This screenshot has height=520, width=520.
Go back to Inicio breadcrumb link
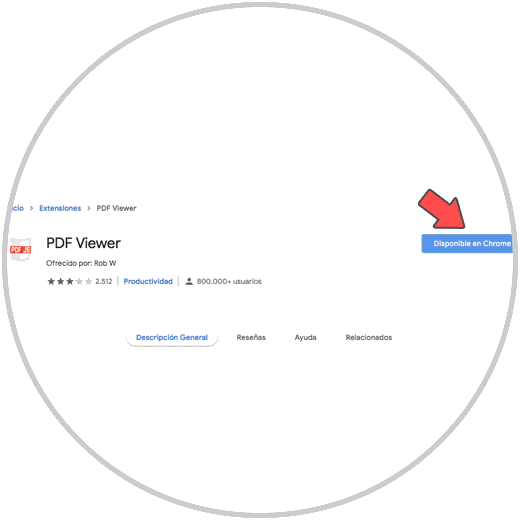coord(17,208)
